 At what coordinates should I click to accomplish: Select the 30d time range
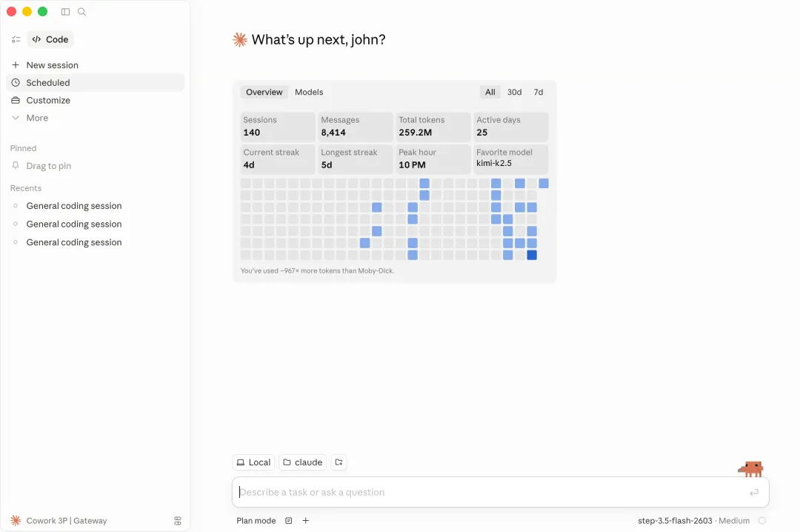(514, 92)
